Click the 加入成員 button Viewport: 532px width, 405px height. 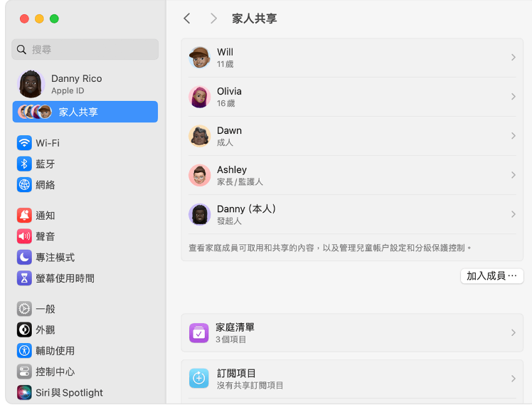(491, 276)
